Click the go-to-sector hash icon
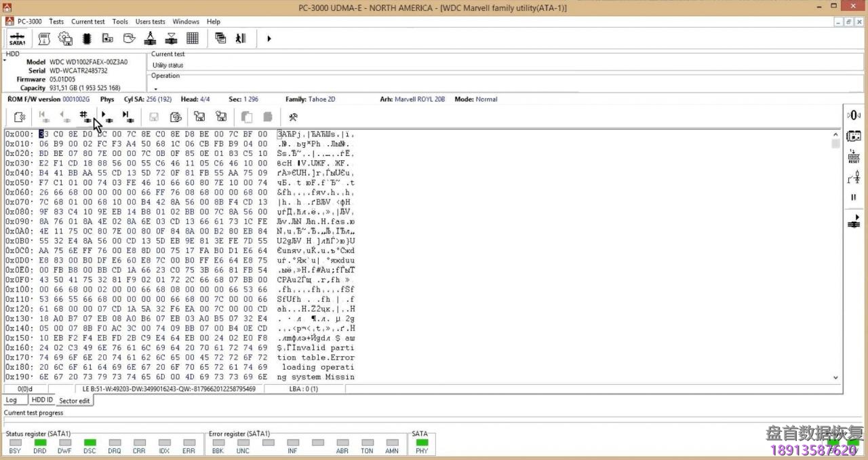Screen dimensions: 868x460 pyautogui.click(x=85, y=117)
